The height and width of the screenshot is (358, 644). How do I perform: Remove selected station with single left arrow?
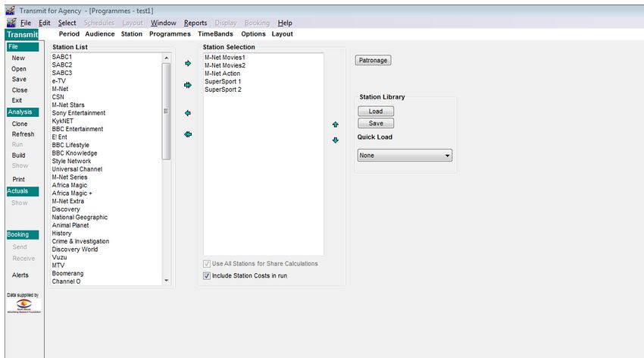click(x=188, y=113)
